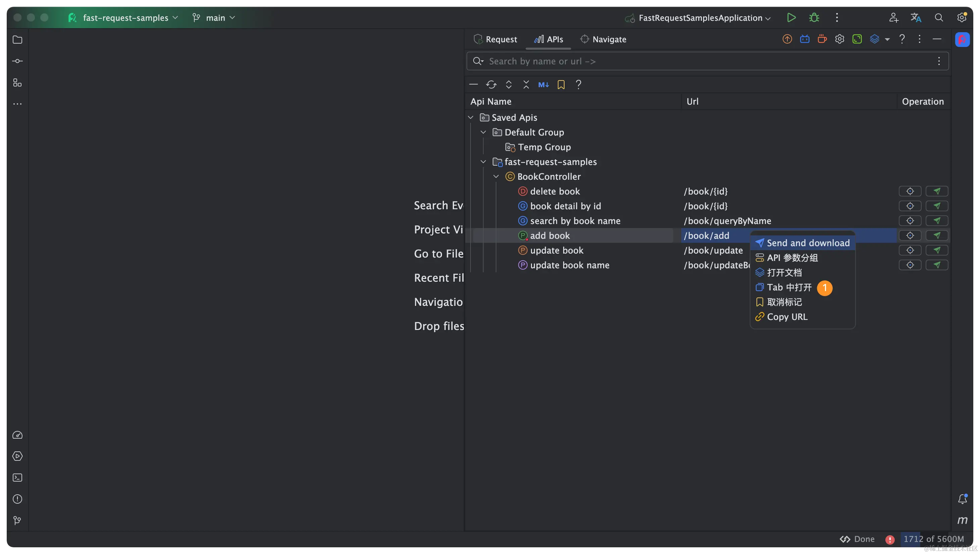Viewport: 980px width, 554px height.
Task: Open help from the API tree toolbar
Action: click(x=578, y=85)
